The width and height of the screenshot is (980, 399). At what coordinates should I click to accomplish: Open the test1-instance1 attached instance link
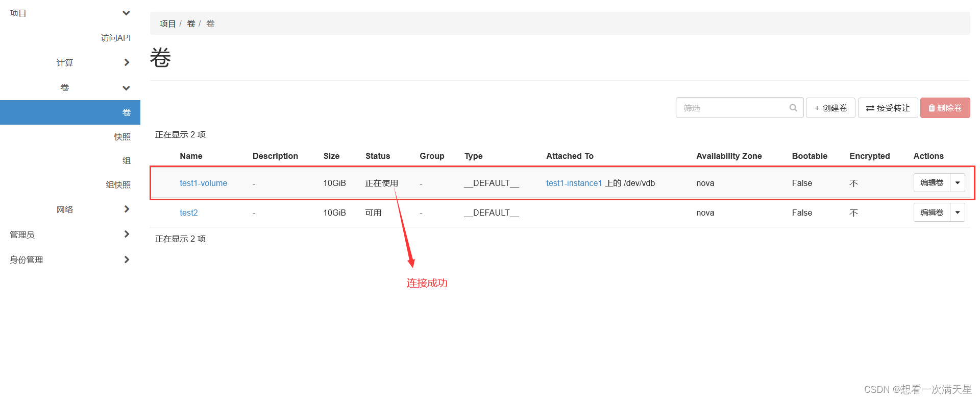coord(574,183)
